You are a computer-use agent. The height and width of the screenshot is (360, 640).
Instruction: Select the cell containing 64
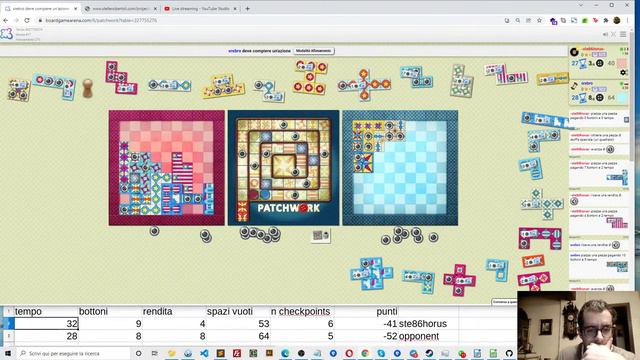[238, 336]
